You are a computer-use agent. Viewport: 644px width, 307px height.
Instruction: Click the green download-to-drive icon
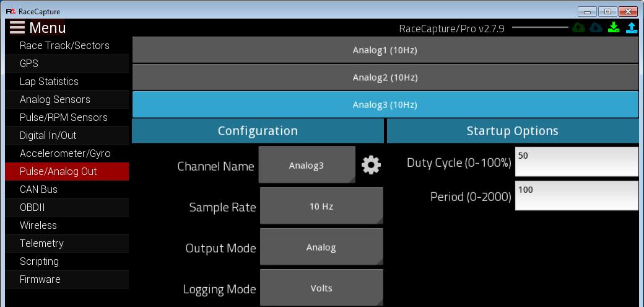coord(614,27)
